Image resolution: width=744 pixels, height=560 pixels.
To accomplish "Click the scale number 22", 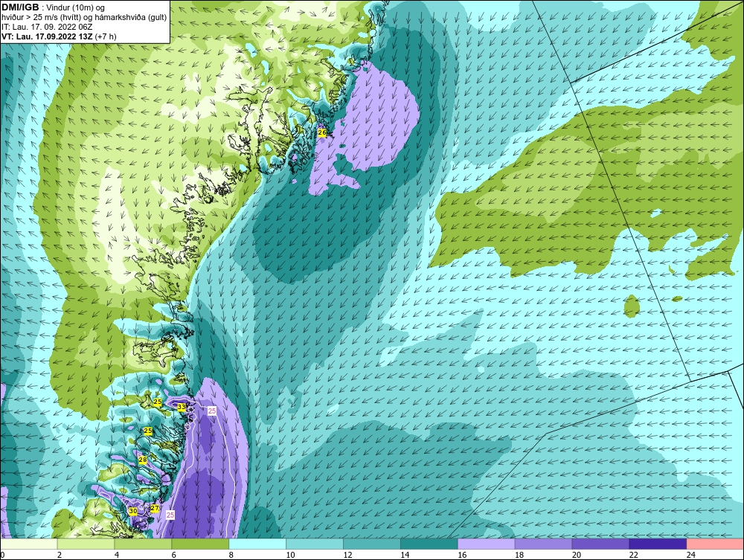I will pos(633,555).
